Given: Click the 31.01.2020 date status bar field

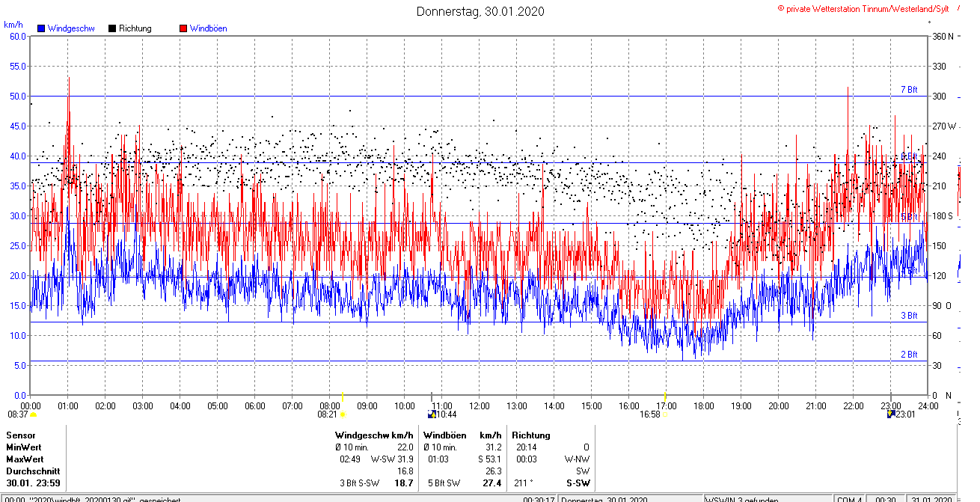Looking at the screenshot, I should coord(933,500).
